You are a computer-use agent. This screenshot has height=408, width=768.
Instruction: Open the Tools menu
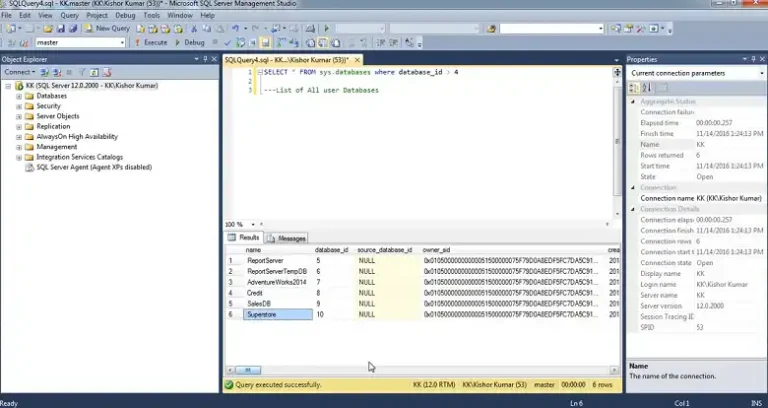click(151, 16)
